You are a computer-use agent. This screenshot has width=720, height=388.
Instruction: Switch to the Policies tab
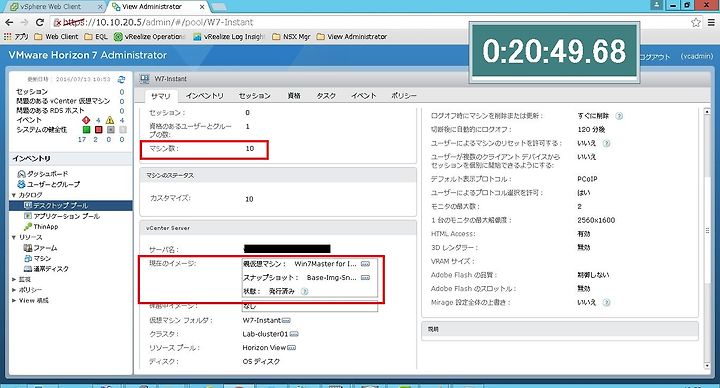tap(404, 96)
